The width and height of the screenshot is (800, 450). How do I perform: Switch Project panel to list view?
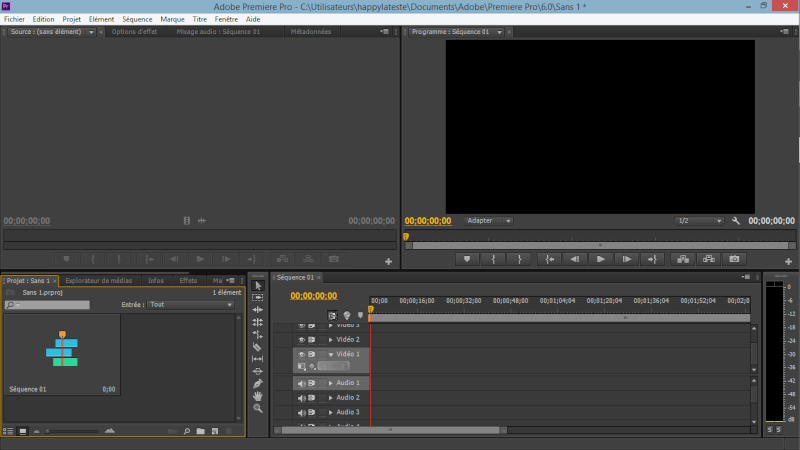click(x=8, y=431)
